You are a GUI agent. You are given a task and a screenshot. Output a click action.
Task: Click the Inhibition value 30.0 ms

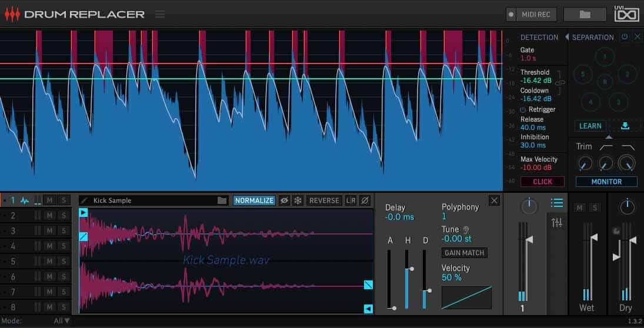[x=533, y=145]
